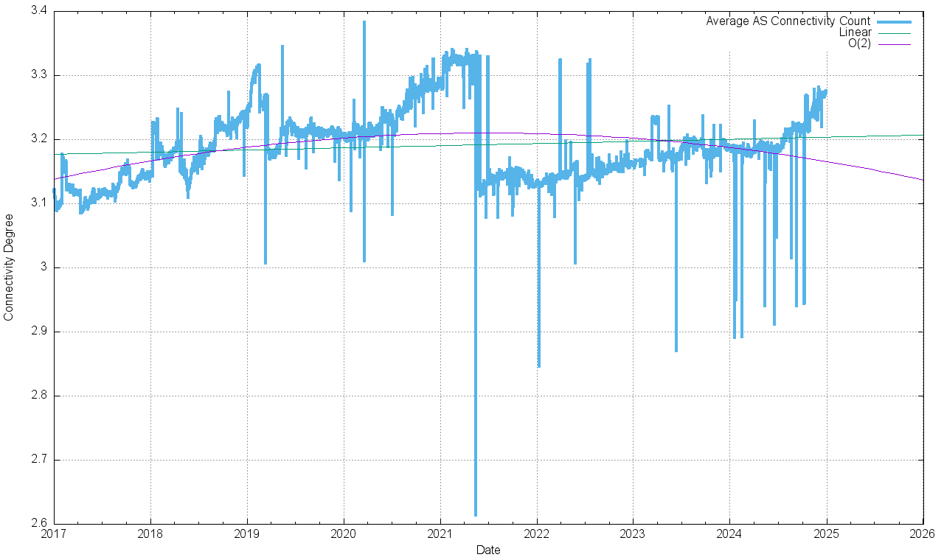Click the Connectivity Degree y-axis title
Image resolution: width=944 pixels, height=560 pixels.
(x=9, y=267)
